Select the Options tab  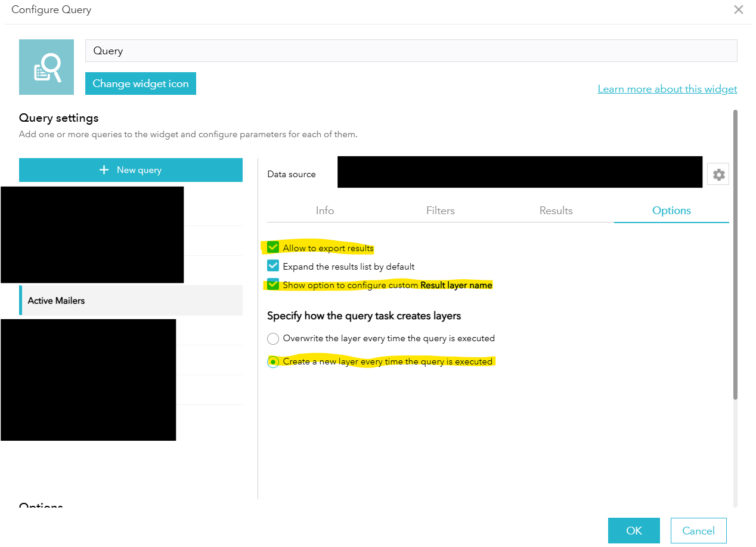pos(671,211)
